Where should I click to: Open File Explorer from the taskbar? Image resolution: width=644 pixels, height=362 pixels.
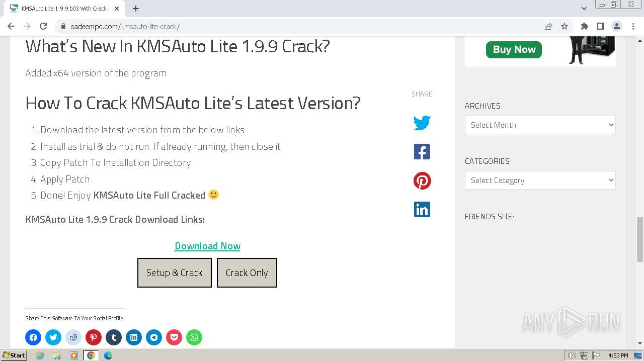coord(57,355)
